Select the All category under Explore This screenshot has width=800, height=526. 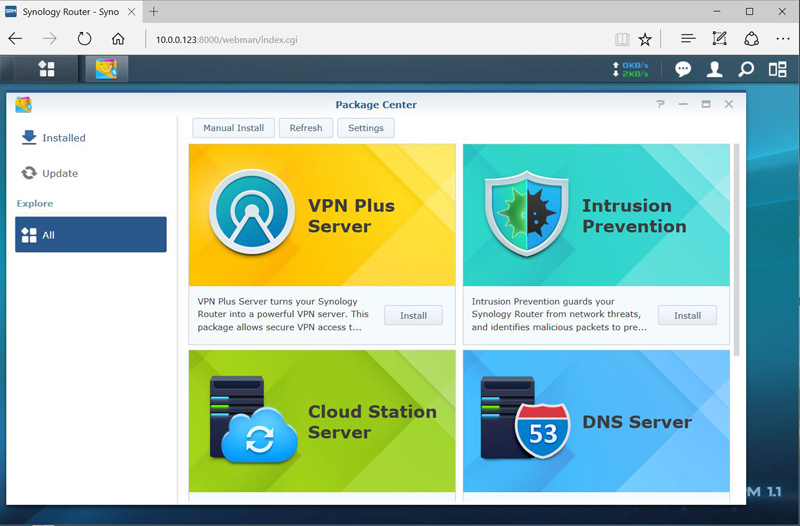[91, 235]
